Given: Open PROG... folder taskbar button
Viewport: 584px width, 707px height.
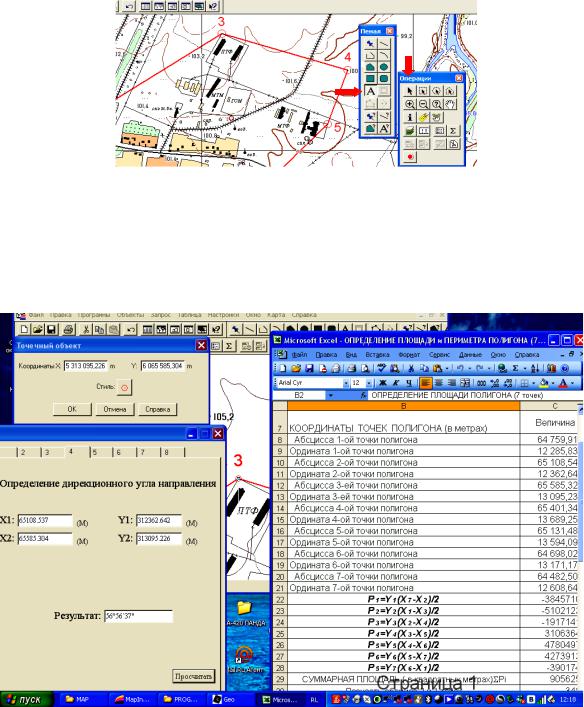Looking at the screenshot, I should (179, 700).
